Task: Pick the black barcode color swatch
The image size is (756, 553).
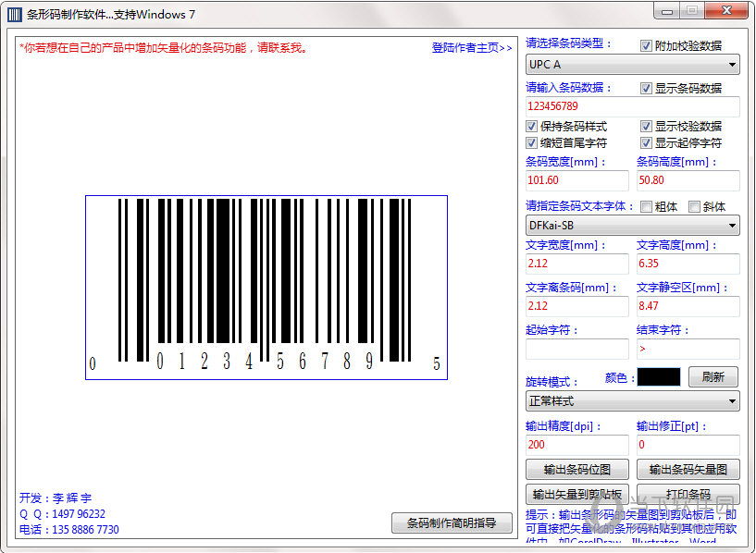Action: click(659, 376)
